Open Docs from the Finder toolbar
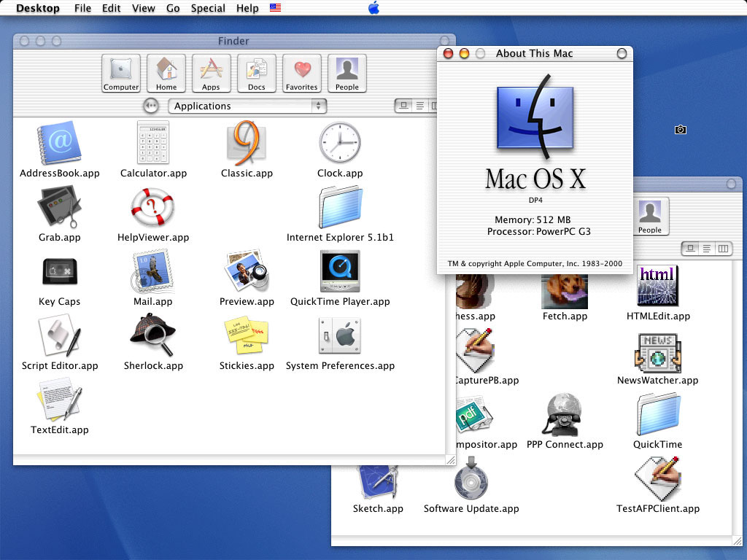Image resolution: width=747 pixels, height=560 pixels. 256,74
